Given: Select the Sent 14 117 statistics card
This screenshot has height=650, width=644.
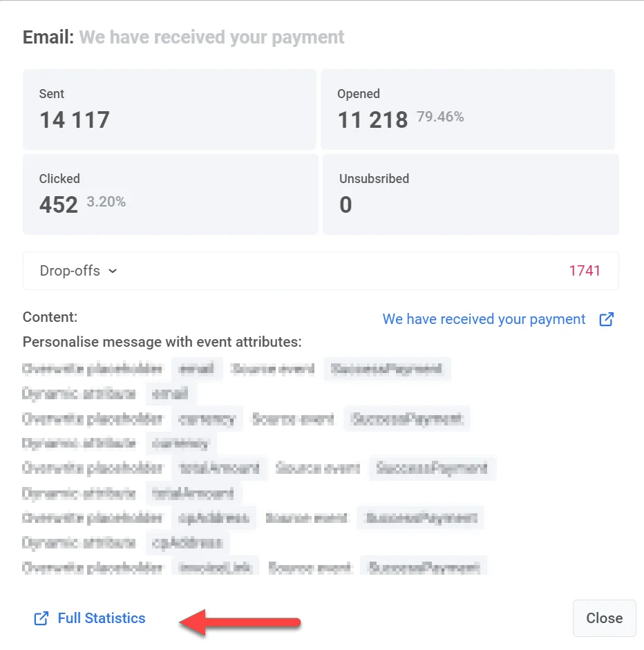Looking at the screenshot, I should click(169, 109).
